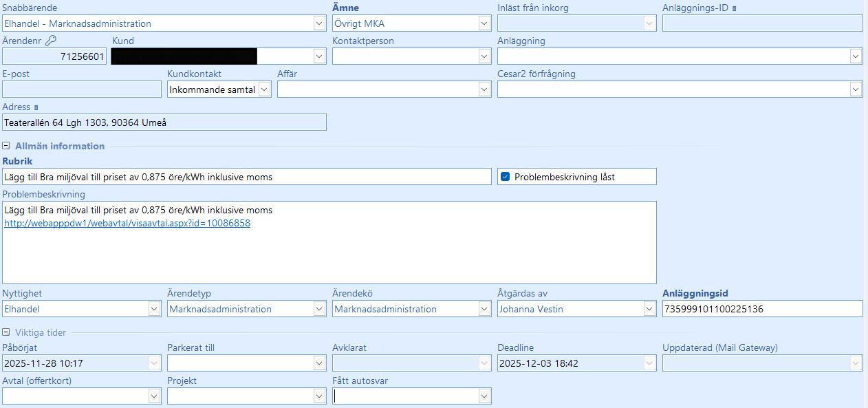Open the Fått autosvar dropdown

484,396
